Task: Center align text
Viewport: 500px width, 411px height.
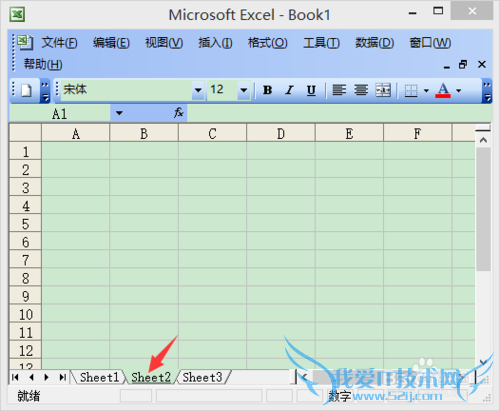Action: [361, 90]
